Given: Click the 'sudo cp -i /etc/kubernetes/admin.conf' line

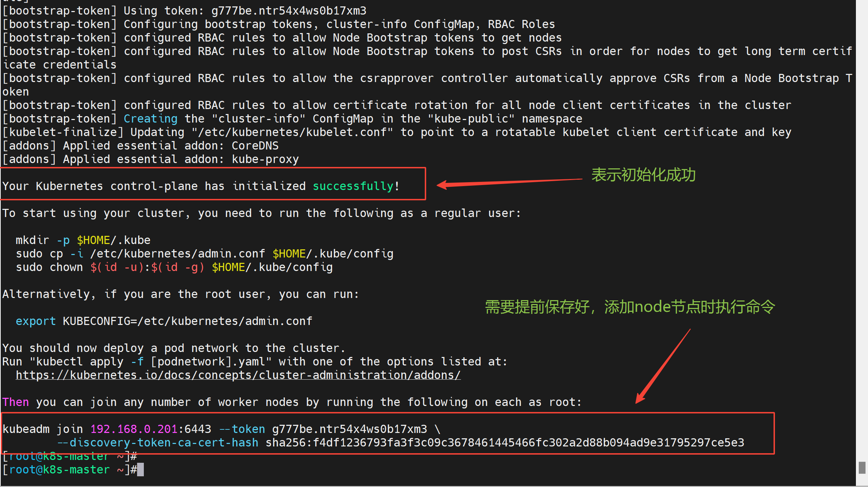Looking at the screenshot, I should pyautogui.click(x=205, y=254).
